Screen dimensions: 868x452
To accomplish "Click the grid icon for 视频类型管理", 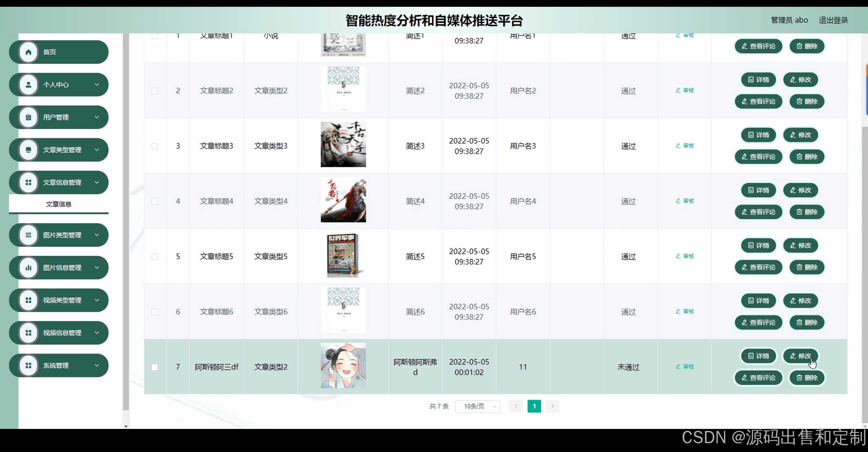I will (x=28, y=300).
